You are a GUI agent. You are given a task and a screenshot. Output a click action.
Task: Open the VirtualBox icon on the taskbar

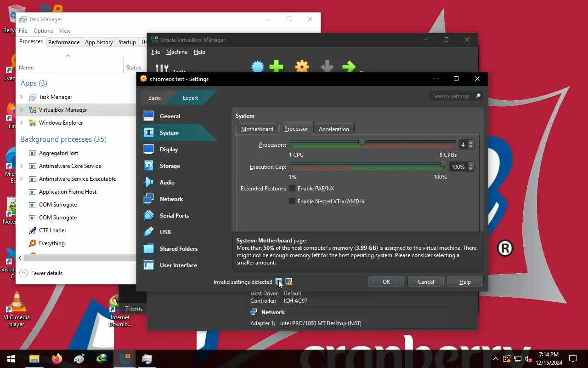click(124, 359)
